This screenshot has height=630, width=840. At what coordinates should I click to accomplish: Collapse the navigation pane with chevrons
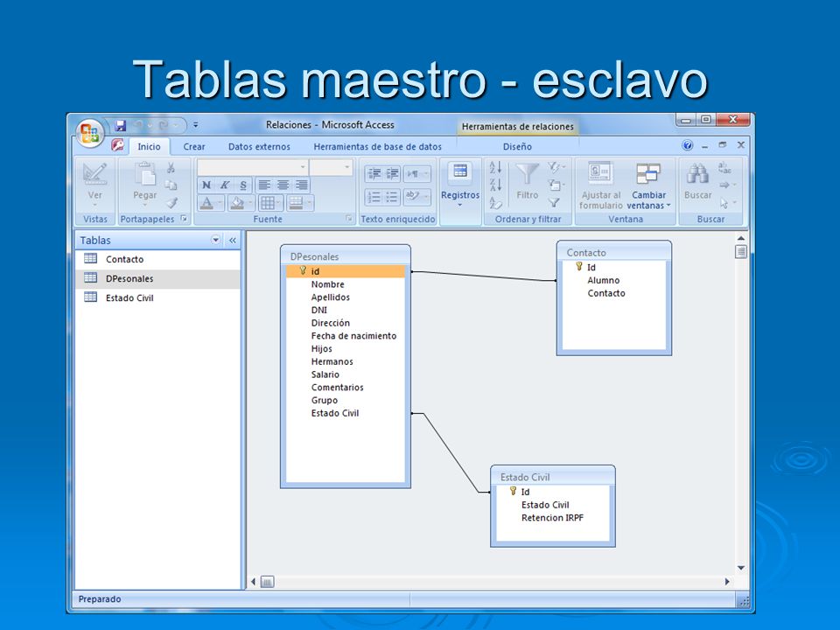(233, 240)
